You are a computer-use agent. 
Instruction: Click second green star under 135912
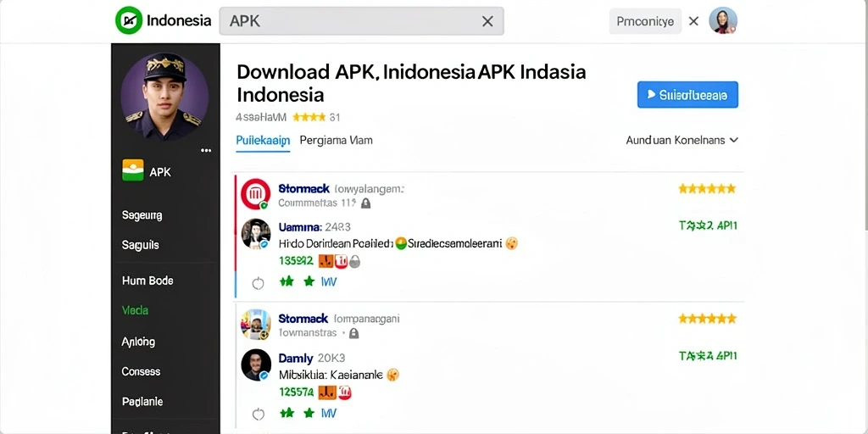pyautogui.click(x=309, y=281)
